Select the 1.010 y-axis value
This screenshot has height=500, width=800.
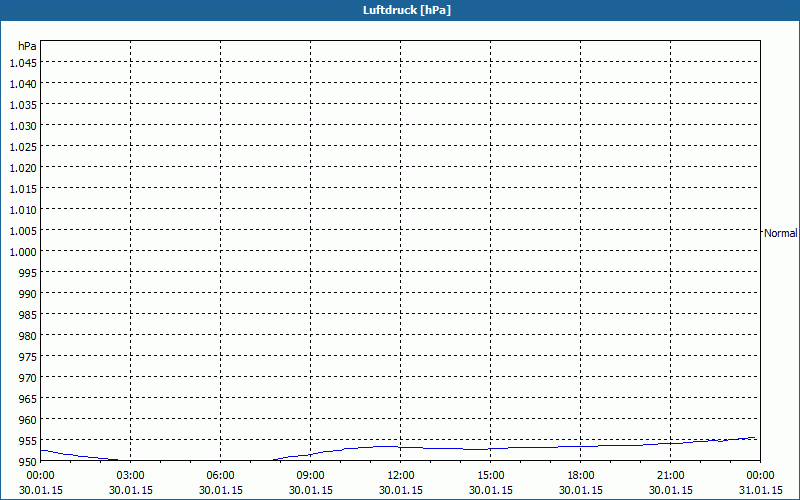coord(23,210)
